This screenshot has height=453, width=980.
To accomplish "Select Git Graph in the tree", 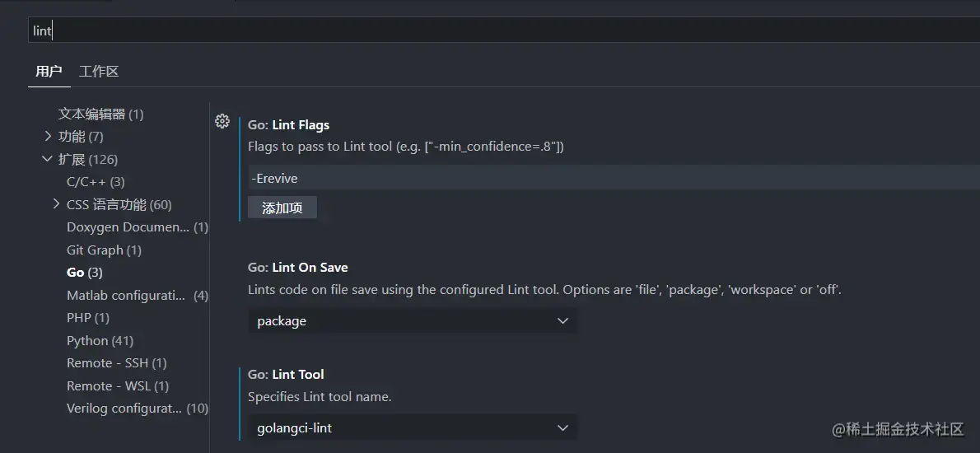I will pos(104,250).
